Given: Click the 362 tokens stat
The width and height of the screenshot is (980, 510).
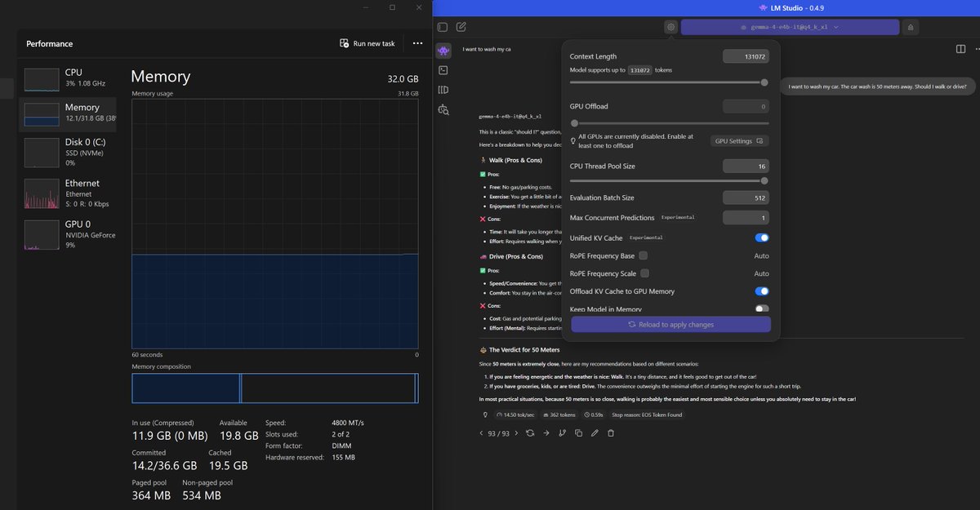Looking at the screenshot, I should pos(559,415).
